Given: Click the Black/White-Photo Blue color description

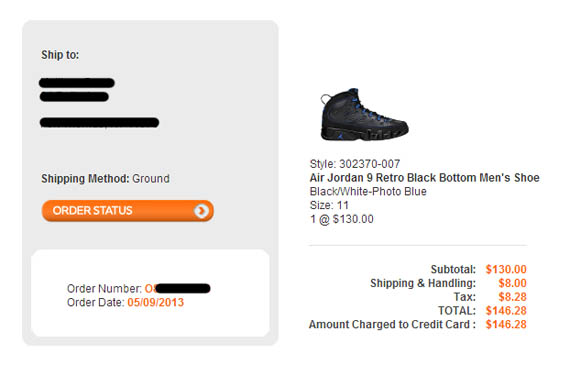Looking at the screenshot, I should click(x=368, y=192).
